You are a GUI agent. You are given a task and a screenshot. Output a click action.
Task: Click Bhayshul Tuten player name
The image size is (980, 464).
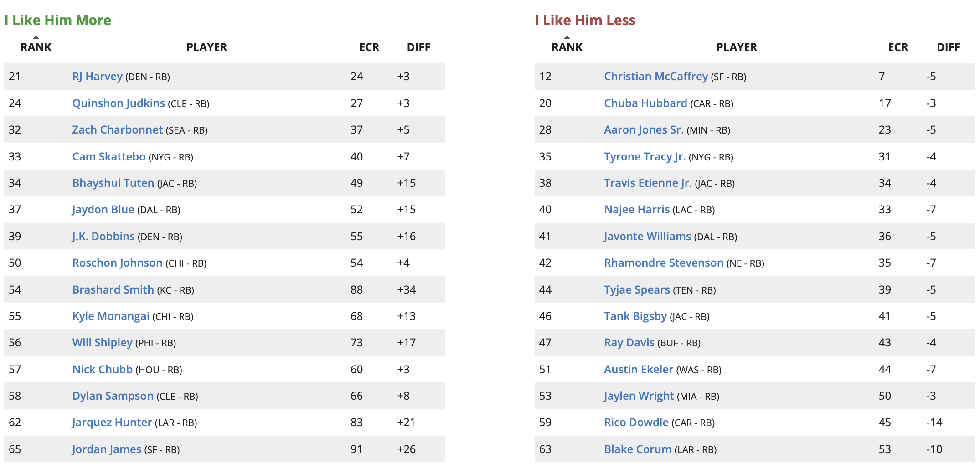point(113,183)
